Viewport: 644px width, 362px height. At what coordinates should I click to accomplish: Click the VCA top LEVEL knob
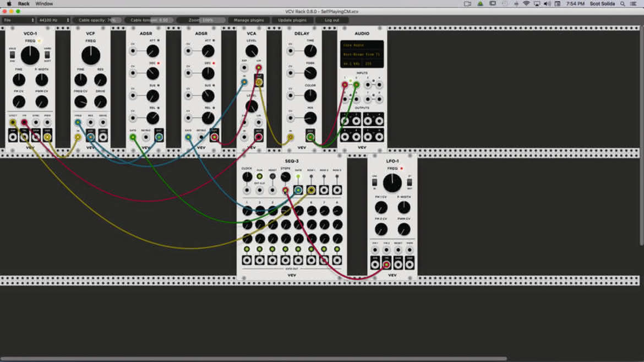click(252, 51)
